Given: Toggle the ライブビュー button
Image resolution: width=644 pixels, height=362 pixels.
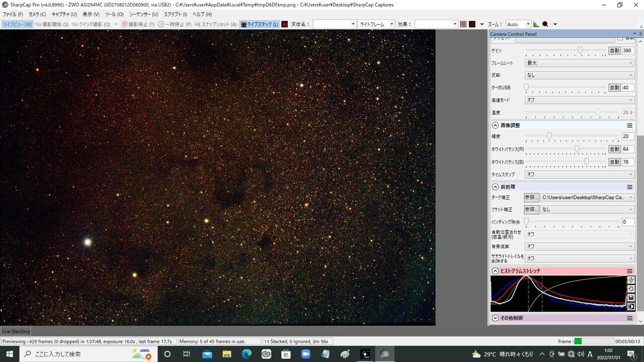Looking at the screenshot, I should [17, 24].
